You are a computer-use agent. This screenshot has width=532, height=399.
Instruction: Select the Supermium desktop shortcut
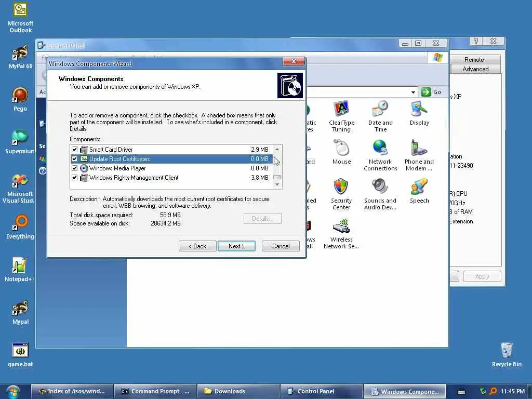coord(20,142)
